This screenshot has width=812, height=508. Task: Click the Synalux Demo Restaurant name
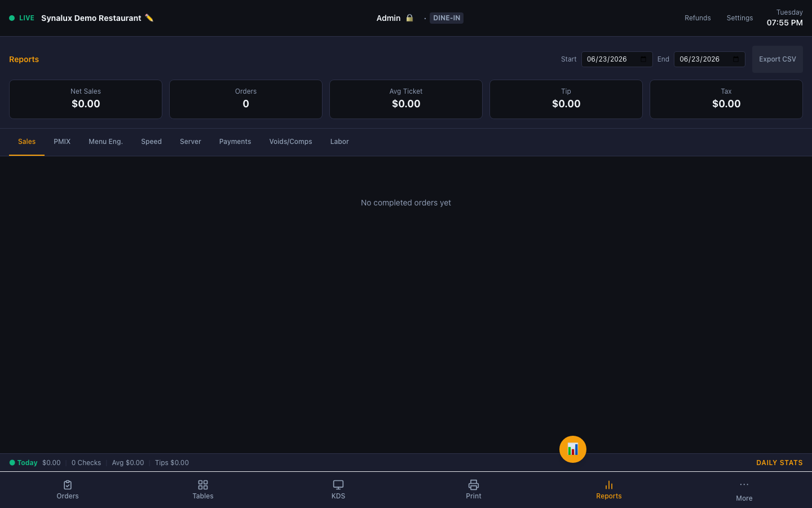pos(91,18)
